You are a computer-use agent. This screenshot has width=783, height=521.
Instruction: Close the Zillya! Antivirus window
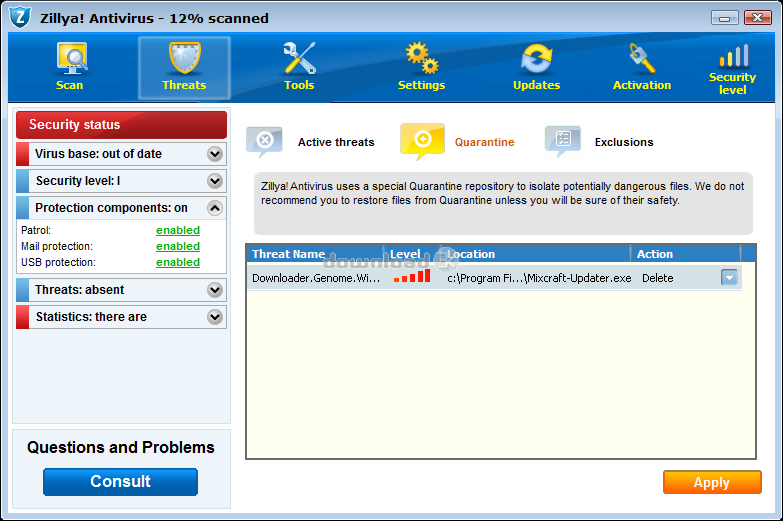click(x=758, y=18)
